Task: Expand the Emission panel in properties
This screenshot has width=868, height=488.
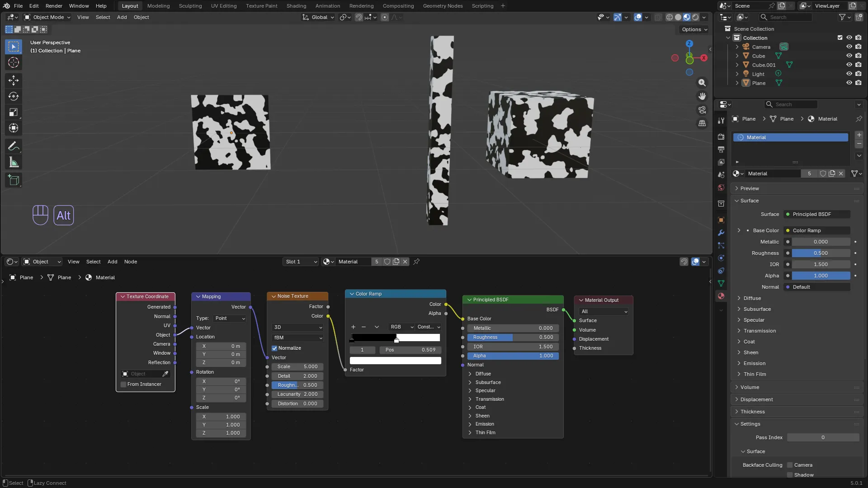Action: [754, 363]
